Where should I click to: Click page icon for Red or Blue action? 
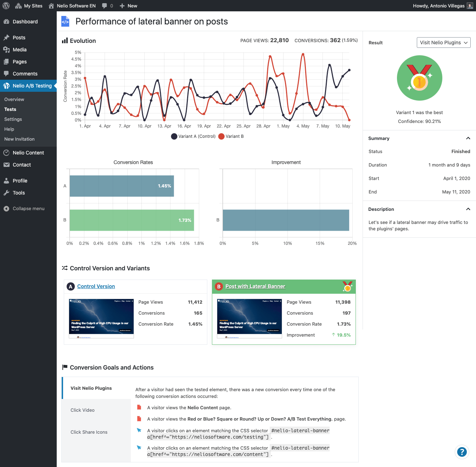pos(139,419)
